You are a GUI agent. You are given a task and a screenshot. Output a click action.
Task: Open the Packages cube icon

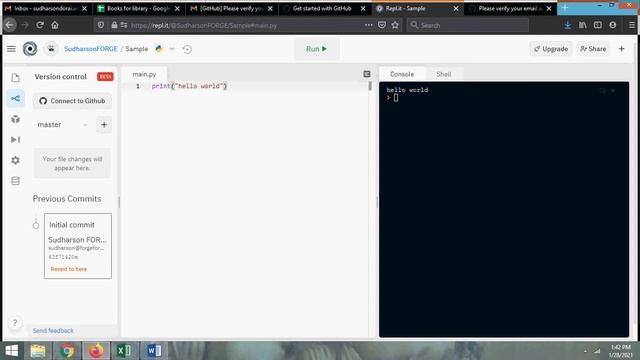point(16,119)
